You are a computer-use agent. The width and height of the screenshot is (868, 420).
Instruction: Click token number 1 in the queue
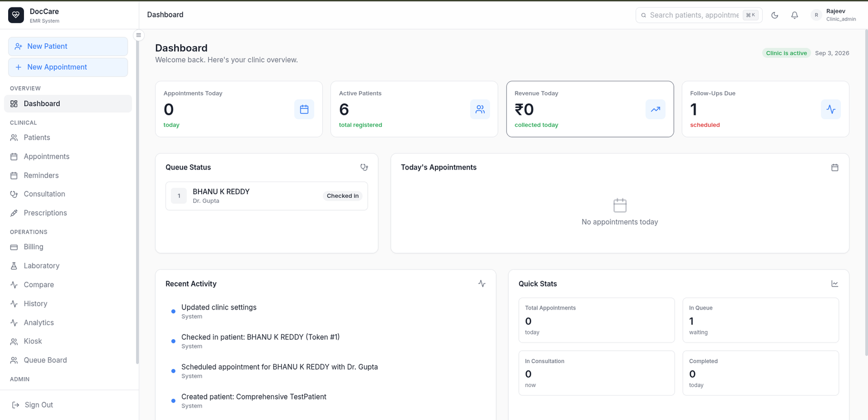(179, 196)
